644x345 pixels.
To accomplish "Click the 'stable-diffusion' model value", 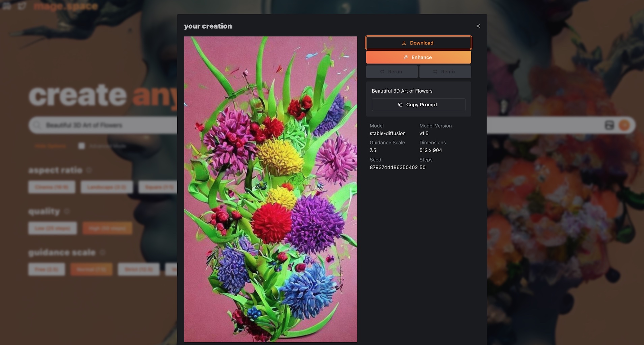I will (x=387, y=133).
